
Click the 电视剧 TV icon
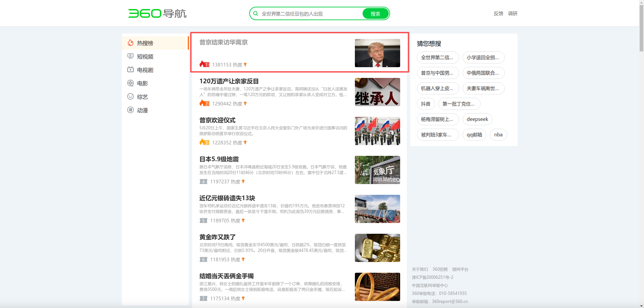(130, 70)
